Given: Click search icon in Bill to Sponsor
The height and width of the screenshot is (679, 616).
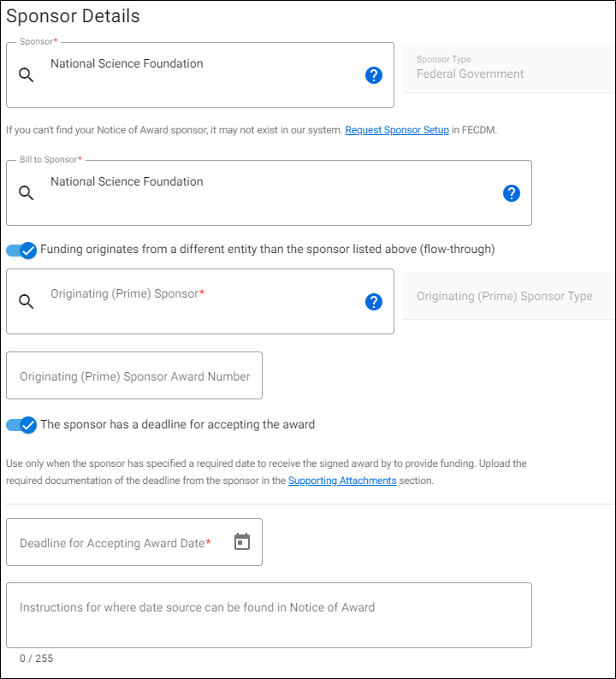Looking at the screenshot, I should pyautogui.click(x=27, y=193).
